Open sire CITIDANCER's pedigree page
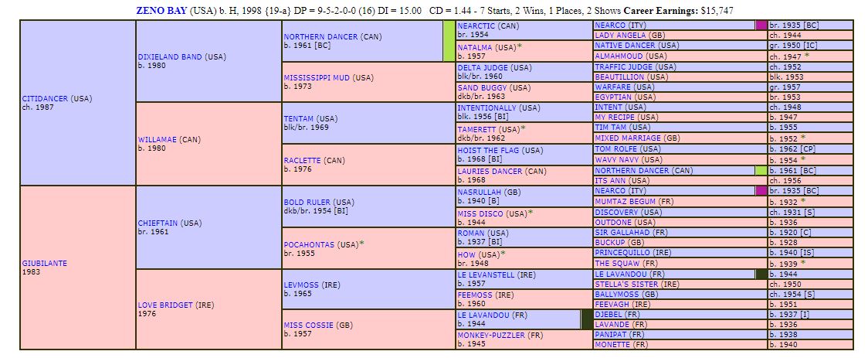 [46, 98]
